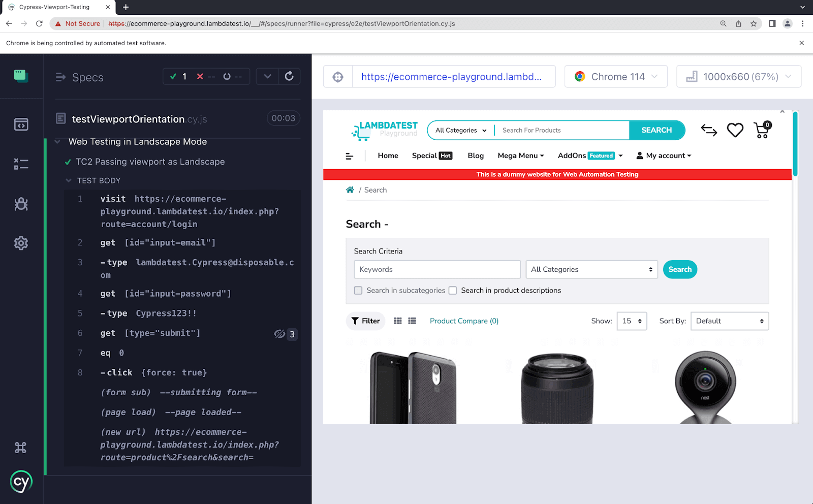The width and height of the screenshot is (813, 504).
Task: Click the teal SEARCH button in header
Action: coord(656,130)
